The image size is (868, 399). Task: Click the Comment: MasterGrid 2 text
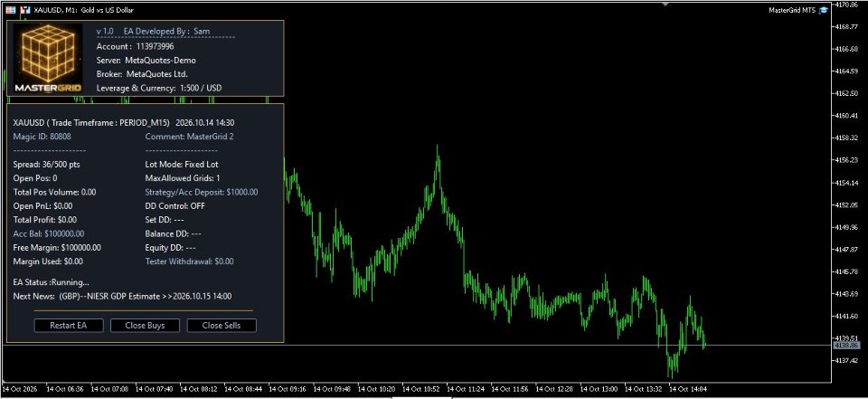[x=189, y=137]
